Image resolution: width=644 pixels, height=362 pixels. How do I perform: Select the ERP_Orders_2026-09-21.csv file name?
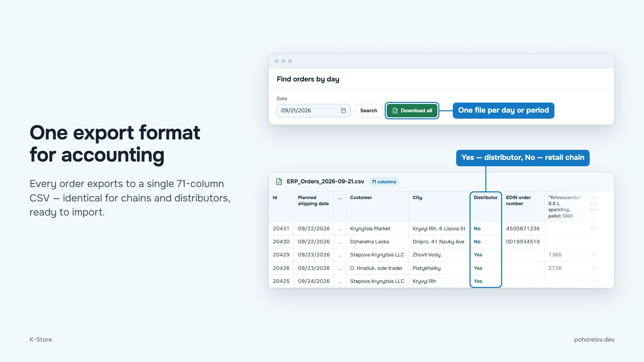pyautogui.click(x=325, y=181)
